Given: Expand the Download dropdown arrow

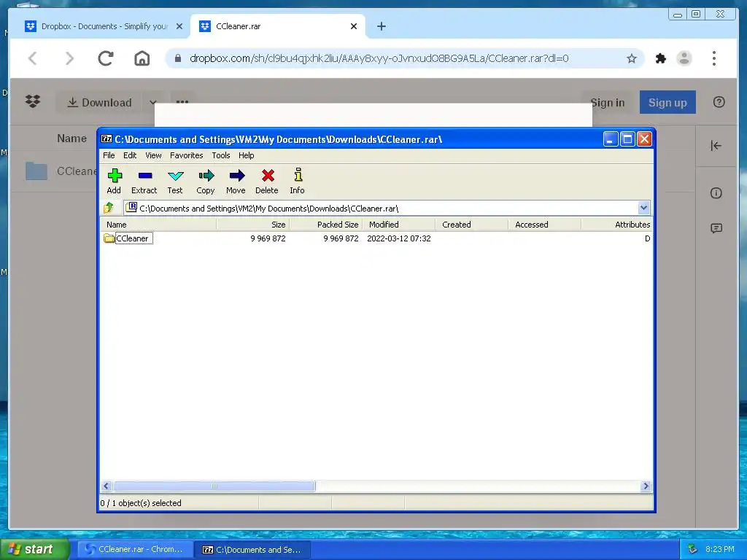Looking at the screenshot, I should click(153, 102).
